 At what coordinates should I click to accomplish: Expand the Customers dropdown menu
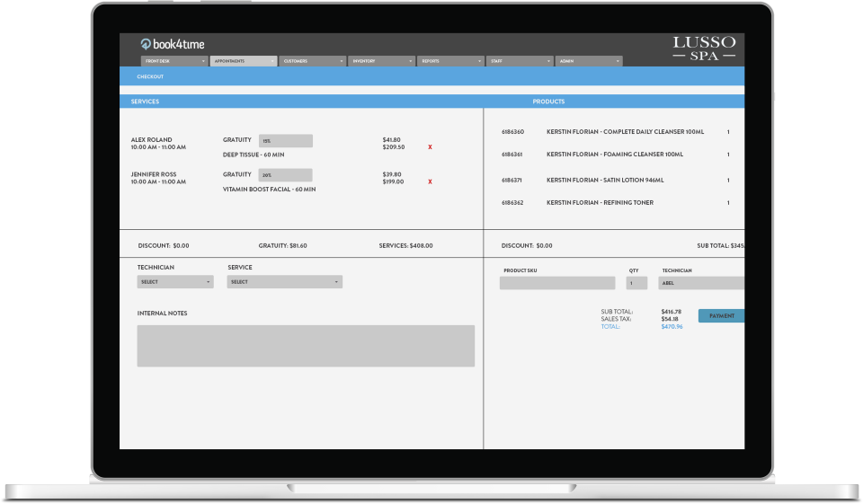pyautogui.click(x=313, y=62)
